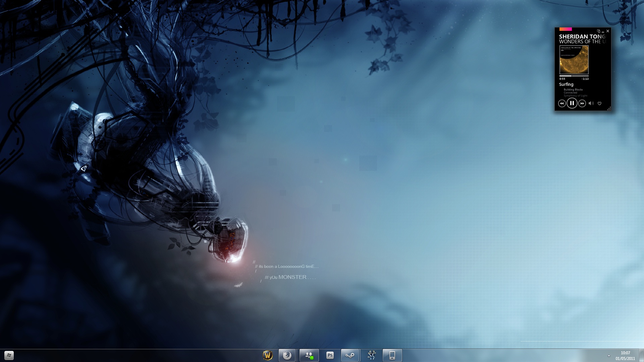Screen dimensions: 644x362
Task: Launch StarCraft II from taskbar
Action: click(x=372, y=355)
